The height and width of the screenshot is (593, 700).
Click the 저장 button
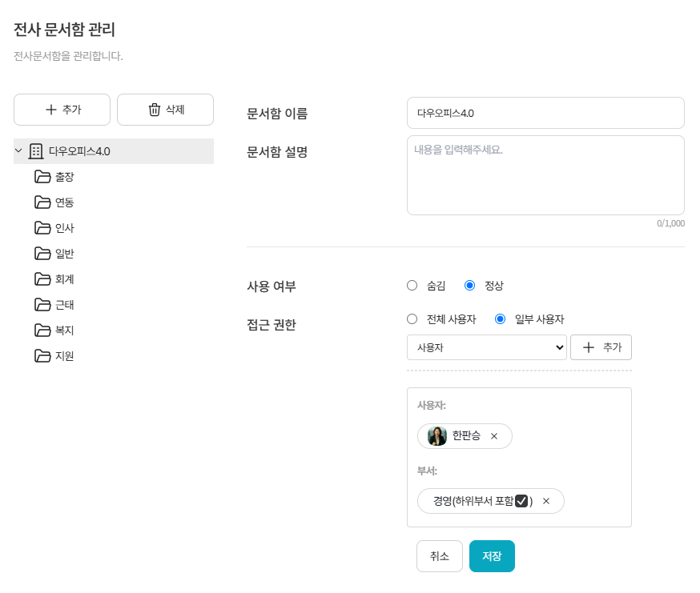[492, 556]
